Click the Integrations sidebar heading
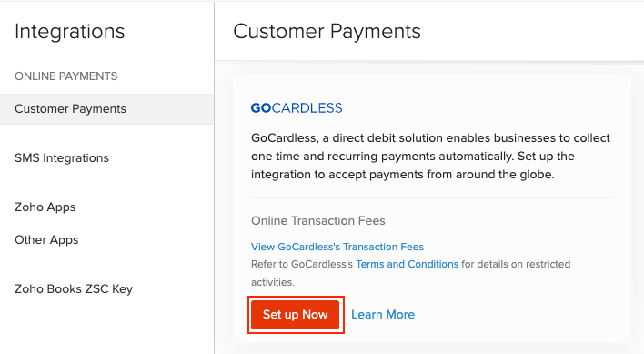The height and width of the screenshot is (354, 644). (70, 31)
